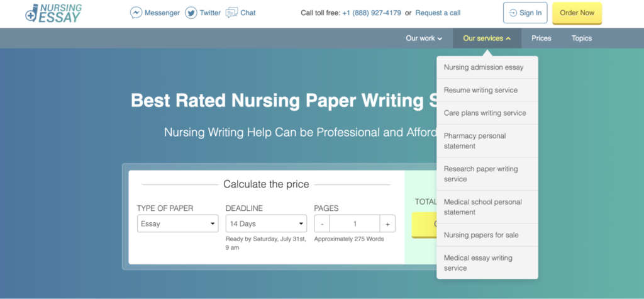
Task: Open the Deadline dropdown showing 14 Days
Action: (266, 223)
